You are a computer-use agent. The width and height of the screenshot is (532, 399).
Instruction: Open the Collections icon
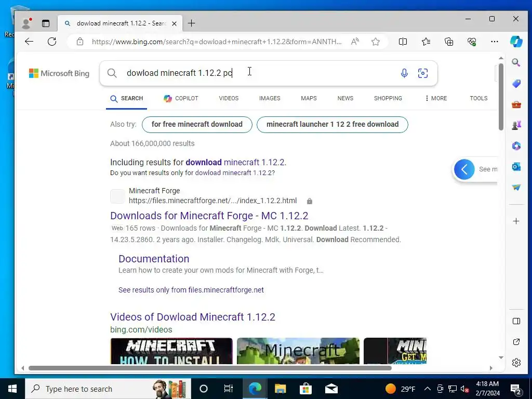[448, 42]
